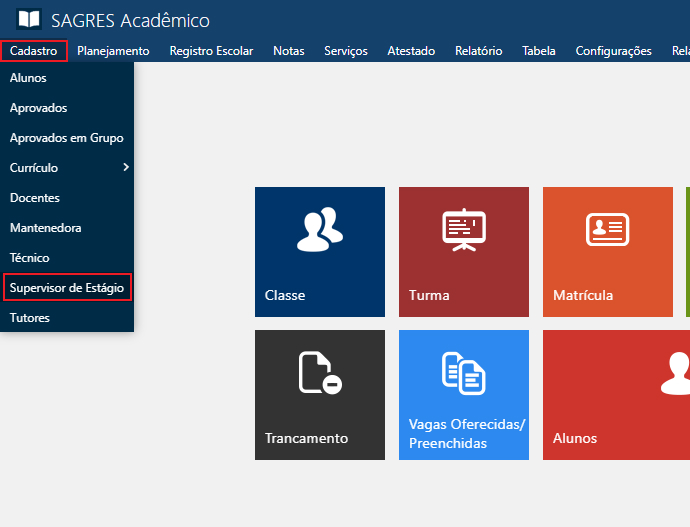Choose Docentes in the dropdown list
This screenshot has height=527, width=690.
pyautogui.click(x=35, y=198)
